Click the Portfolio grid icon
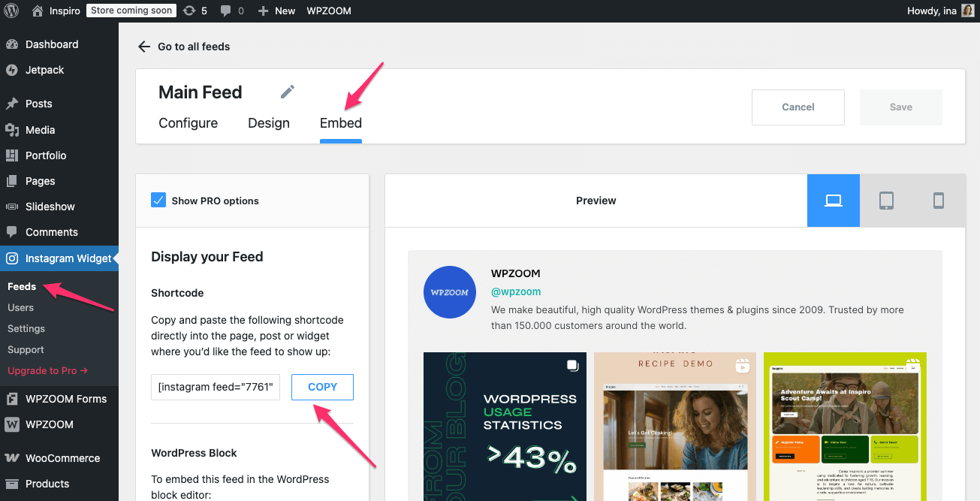This screenshot has width=980, height=501. pos(12,155)
